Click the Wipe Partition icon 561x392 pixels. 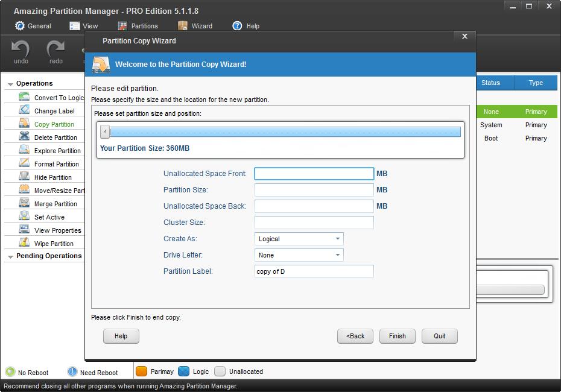point(24,242)
